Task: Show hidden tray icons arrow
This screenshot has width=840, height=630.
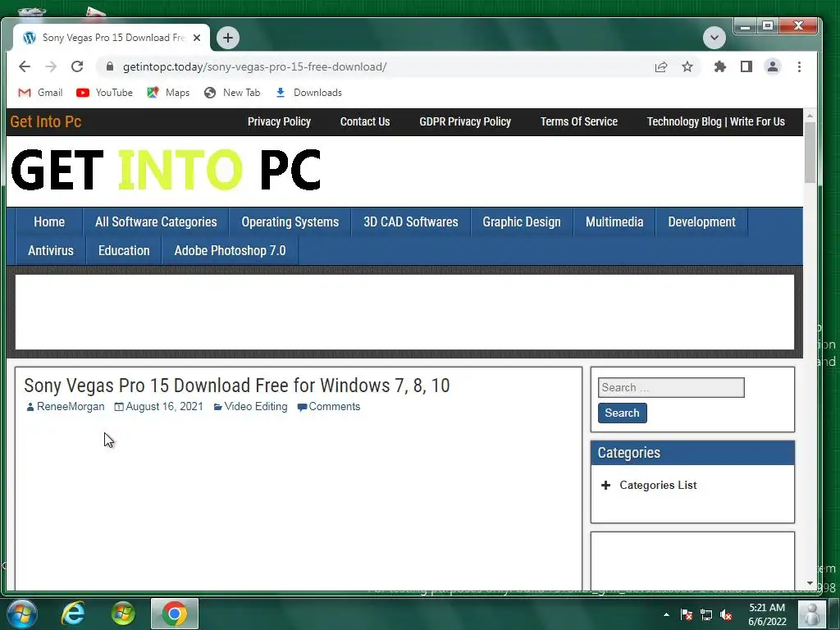Action: [x=666, y=614]
